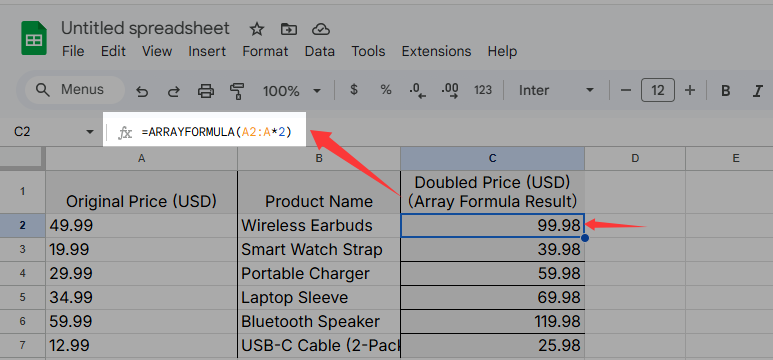Format selection as currency with $ button

353,90
